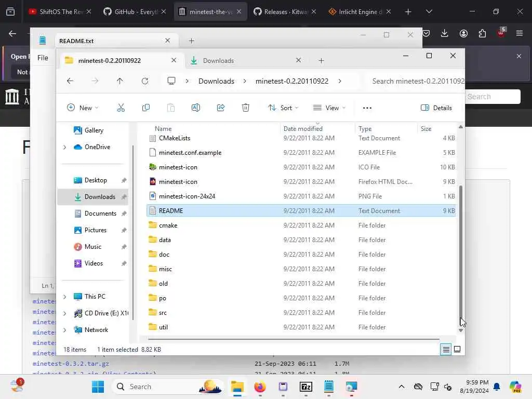Click the Delete trash icon in Explorer toolbar

[x=246, y=108]
